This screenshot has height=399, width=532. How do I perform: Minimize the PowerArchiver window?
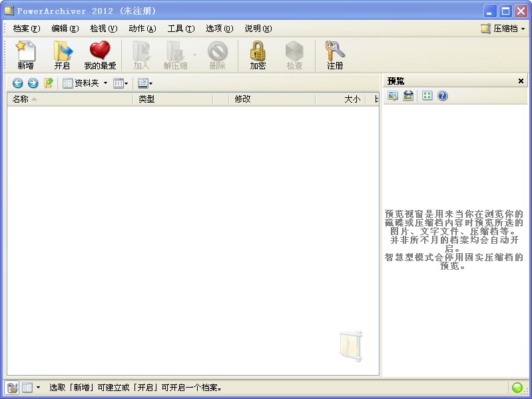(489, 11)
